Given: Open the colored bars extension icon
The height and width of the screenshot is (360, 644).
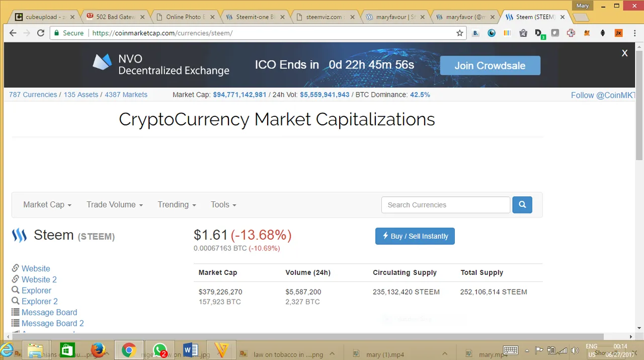Looking at the screenshot, I should pyautogui.click(x=507, y=33).
